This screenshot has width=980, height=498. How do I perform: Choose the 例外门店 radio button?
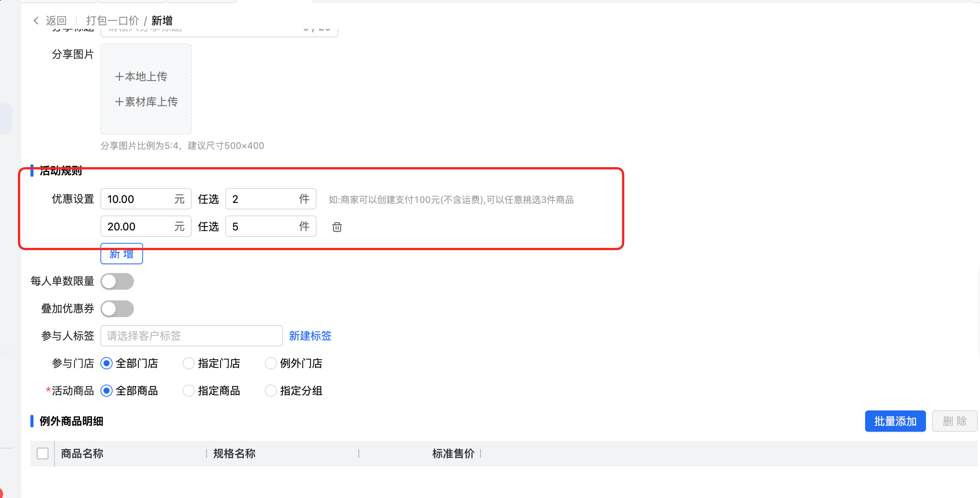(x=271, y=363)
